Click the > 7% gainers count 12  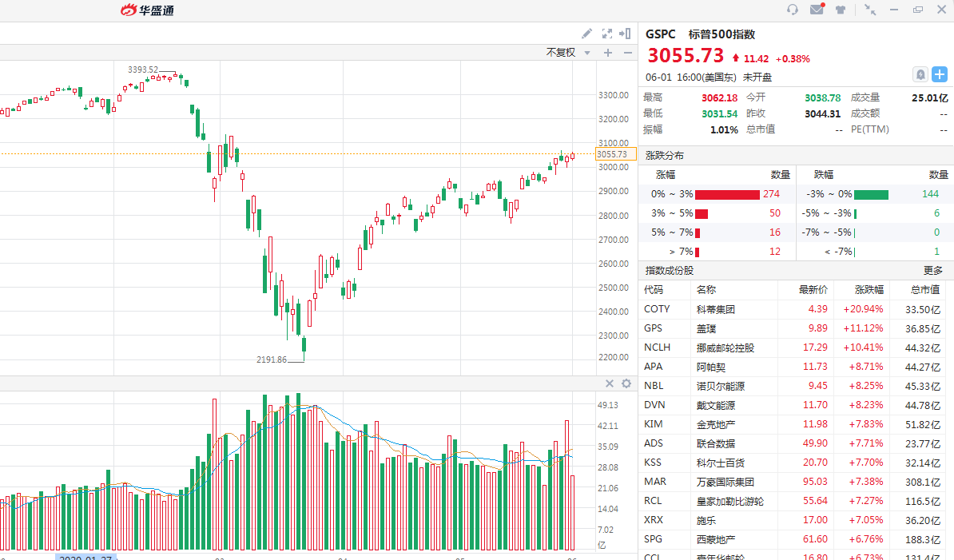pos(774,252)
